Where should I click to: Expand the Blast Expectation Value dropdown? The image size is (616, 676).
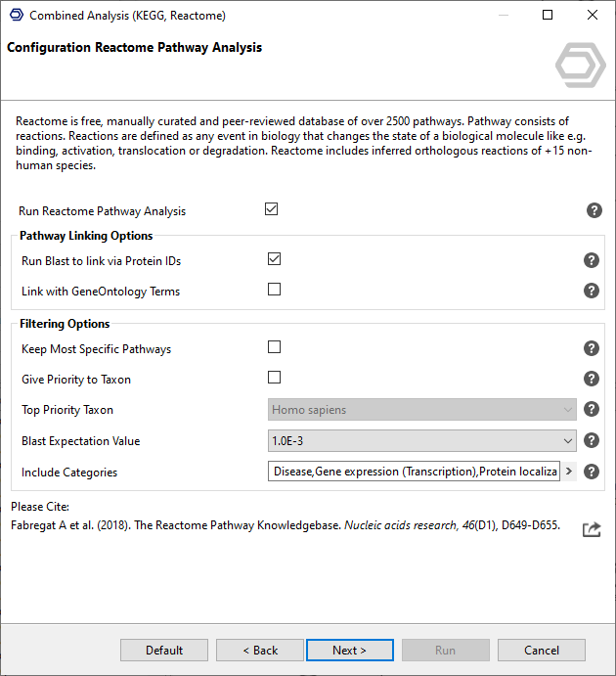coord(568,440)
